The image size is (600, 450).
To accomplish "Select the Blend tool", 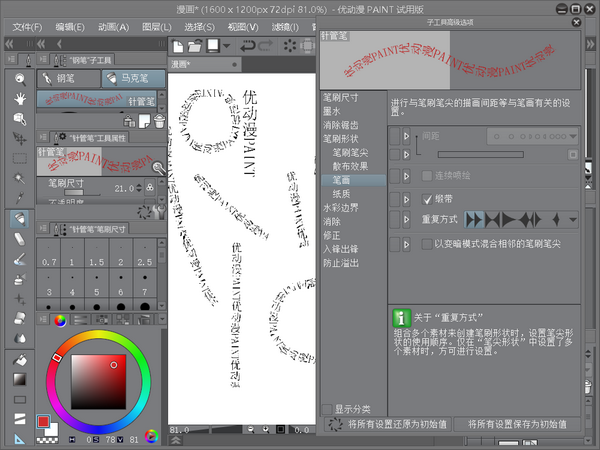I will click(x=20, y=318).
